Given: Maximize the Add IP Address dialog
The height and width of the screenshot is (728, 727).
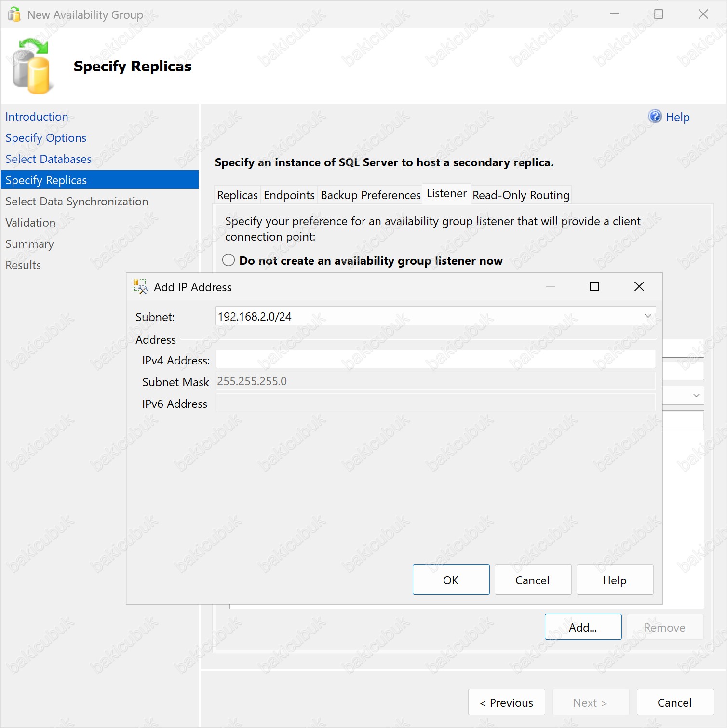Looking at the screenshot, I should [x=594, y=287].
